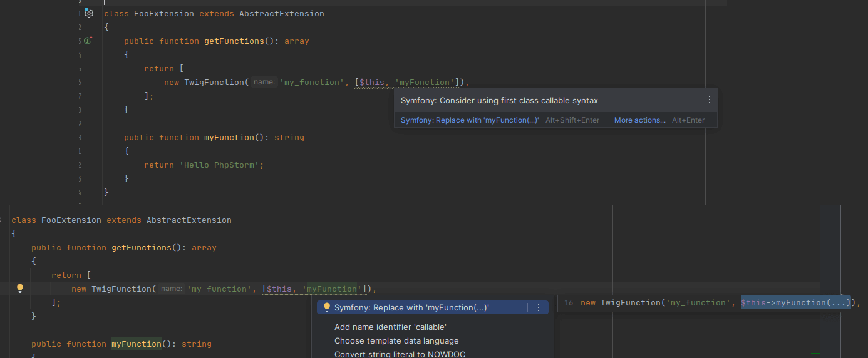This screenshot has width=868, height=358.
Task: Open the three-dot options for the Replace intention
Action: 538,307
